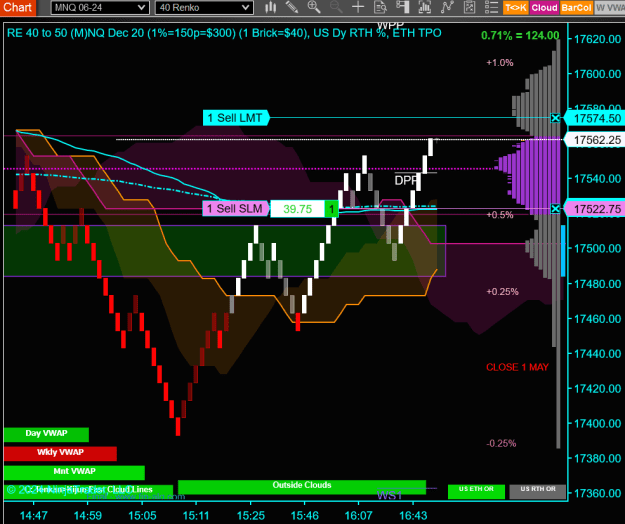This screenshot has width=625, height=524.
Task: Select the Chart tab
Action: [x=18, y=8]
